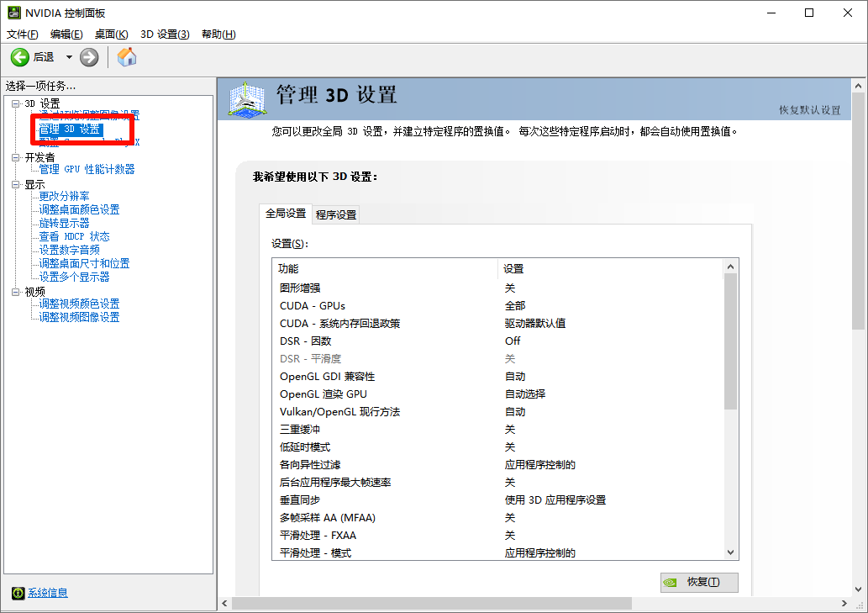Click the Home house icon in toolbar
Viewport: 868px width, 613px height.
click(x=127, y=56)
